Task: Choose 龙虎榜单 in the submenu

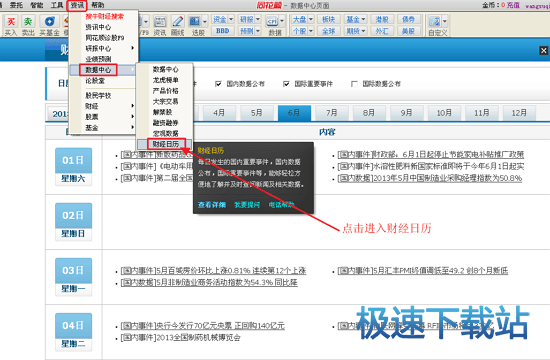Action: (165, 80)
